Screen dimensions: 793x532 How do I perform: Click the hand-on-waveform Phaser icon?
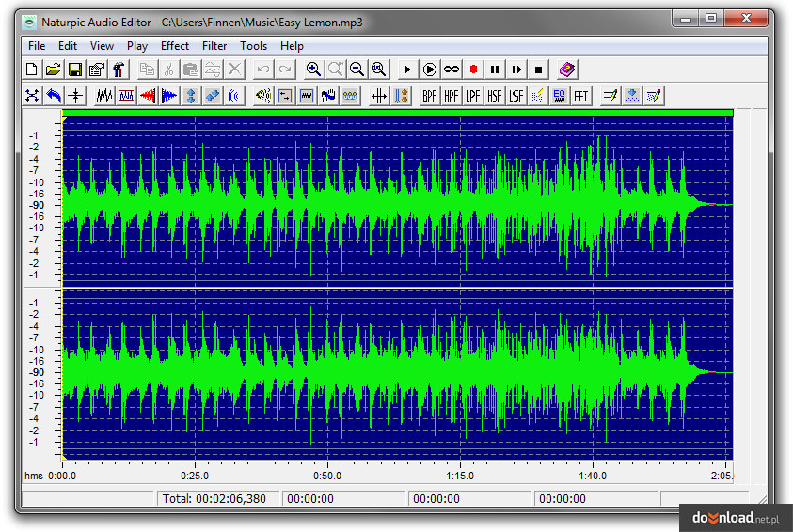coord(328,96)
